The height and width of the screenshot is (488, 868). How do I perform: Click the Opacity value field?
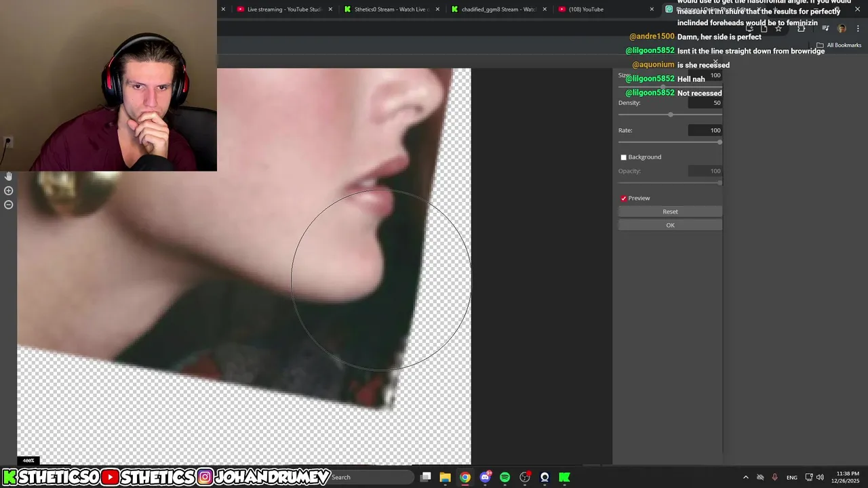pyautogui.click(x=705, y=171)
